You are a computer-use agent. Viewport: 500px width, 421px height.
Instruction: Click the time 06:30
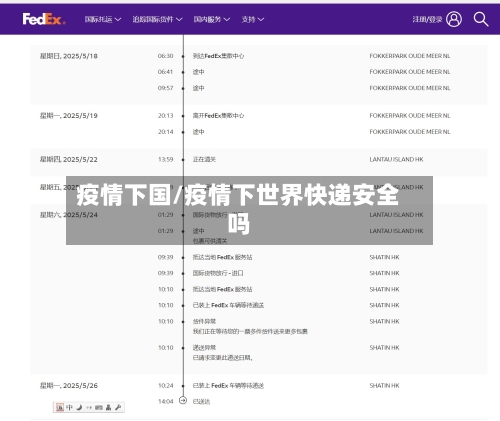[x=165, y=56]
